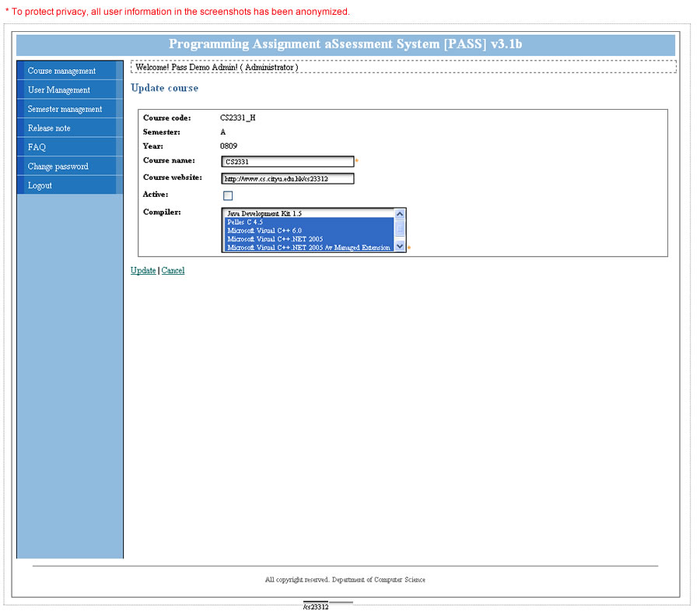Log out via the sidebar Logout item
The height and width of the screenshot is (611, 700).
click(x=40, y=185)
